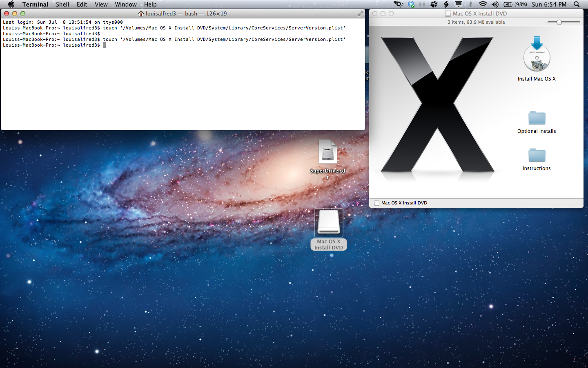Image resolution: width=588 pixels, height=368 pixels.
Task: Click the 98% battery percentage text
Action: (x=521, y=4)
